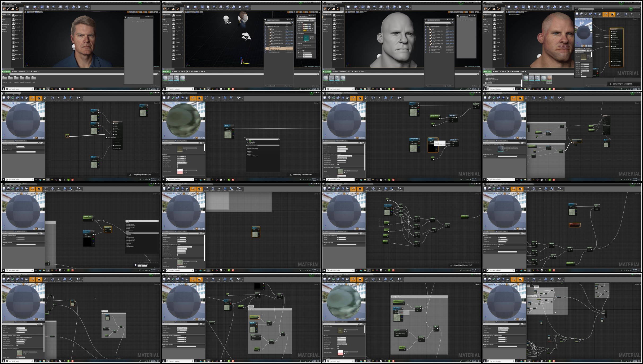
Task: Toggle Two Sided checkbox in the Compiling Shaders (115) frame
Action: pos(581,73)
